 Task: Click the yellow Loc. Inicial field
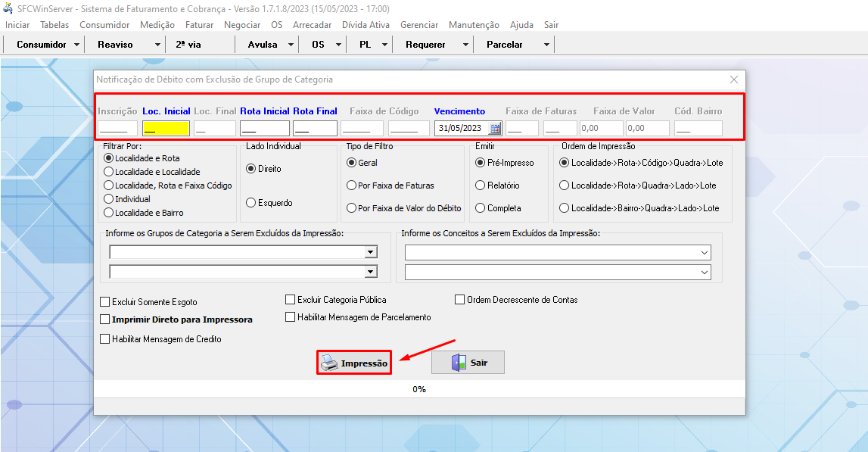pyautogui.click(x=166, y=129)
